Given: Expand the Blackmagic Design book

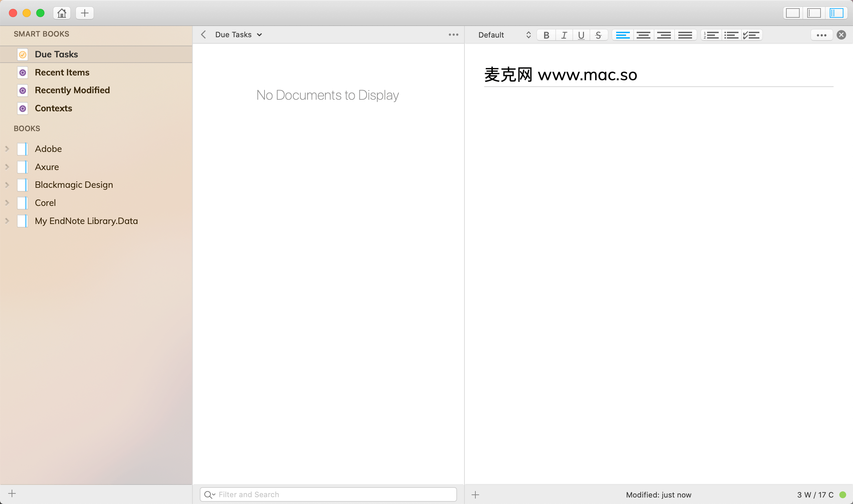Looking at the screenshot, I should 7,185.
